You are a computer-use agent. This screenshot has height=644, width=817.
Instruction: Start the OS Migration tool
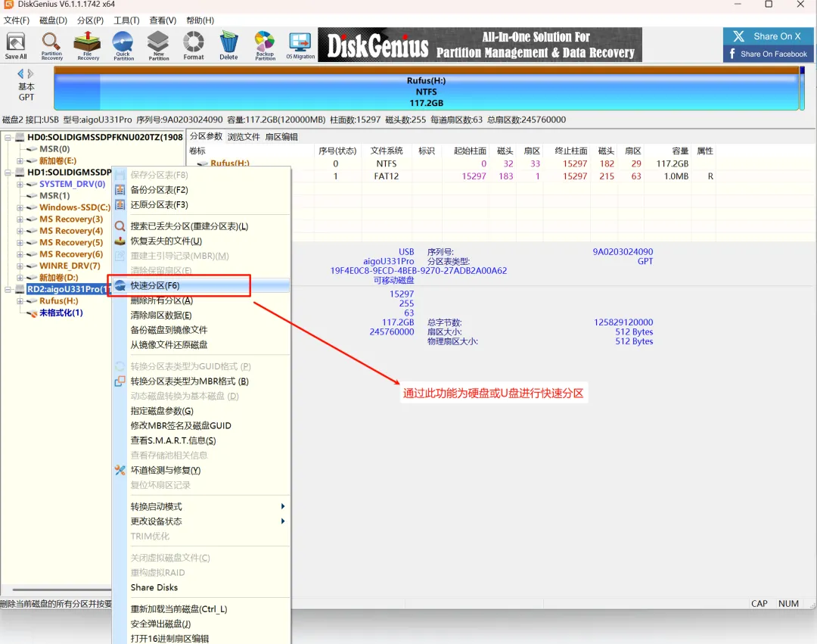pyautogui.click(x=300, y=45)
